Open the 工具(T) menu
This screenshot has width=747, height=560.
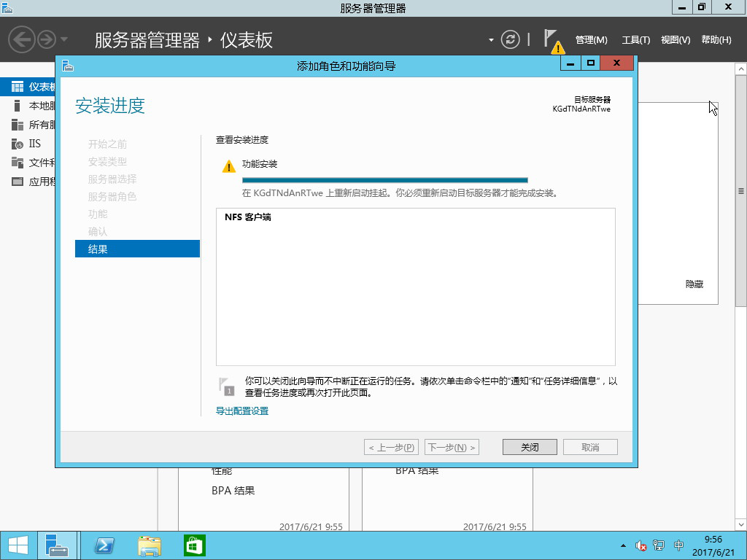click(x=635, y=40)
